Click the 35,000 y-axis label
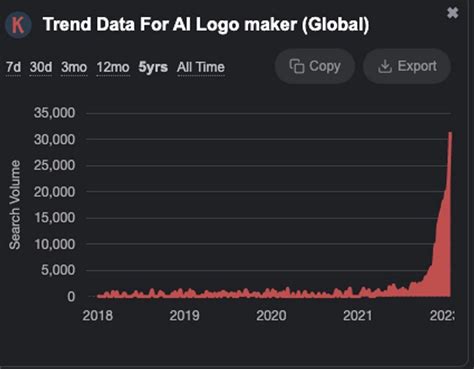 point(54,113)
